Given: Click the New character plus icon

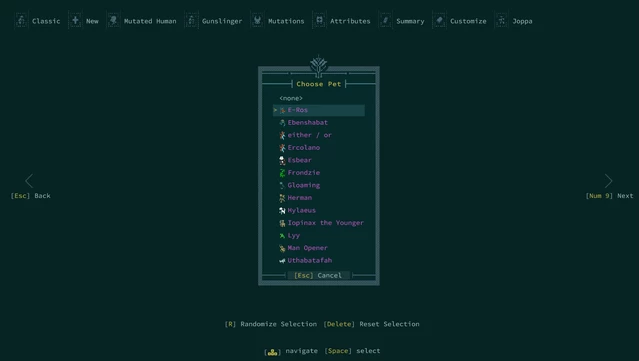Looking at the screenshot, I should tap(75, 20).
